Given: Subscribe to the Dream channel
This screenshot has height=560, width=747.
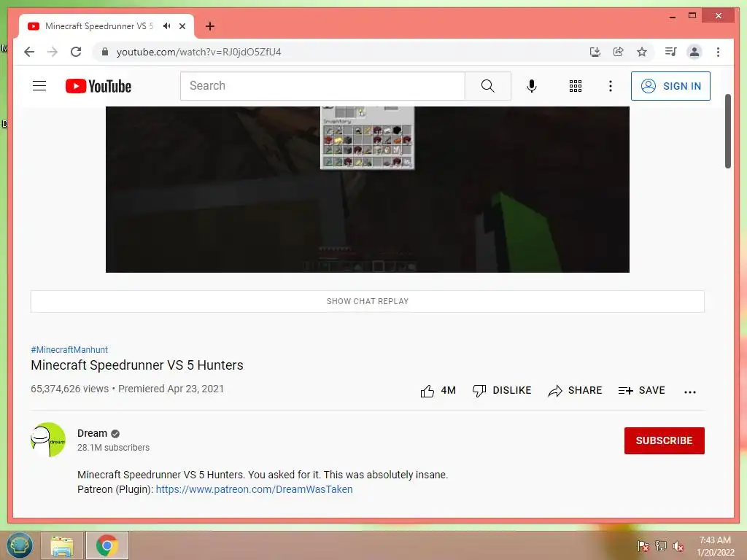Looking at the screenshot, I should click(664, 440).
